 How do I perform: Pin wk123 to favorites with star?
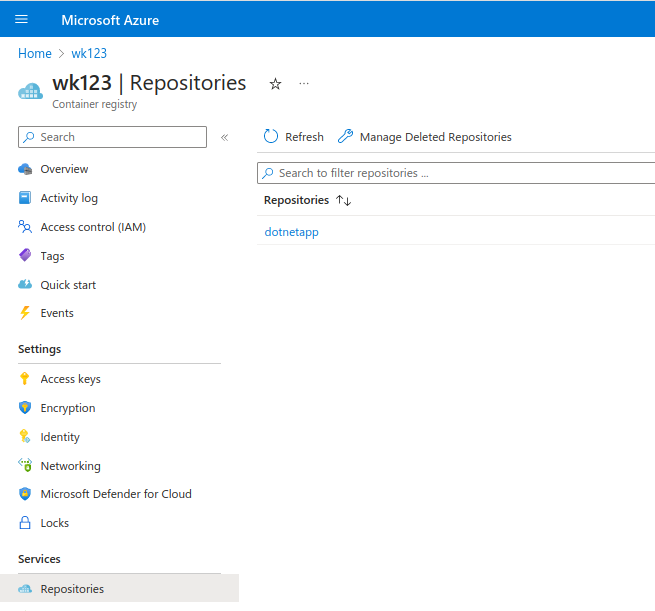(275, 84)
